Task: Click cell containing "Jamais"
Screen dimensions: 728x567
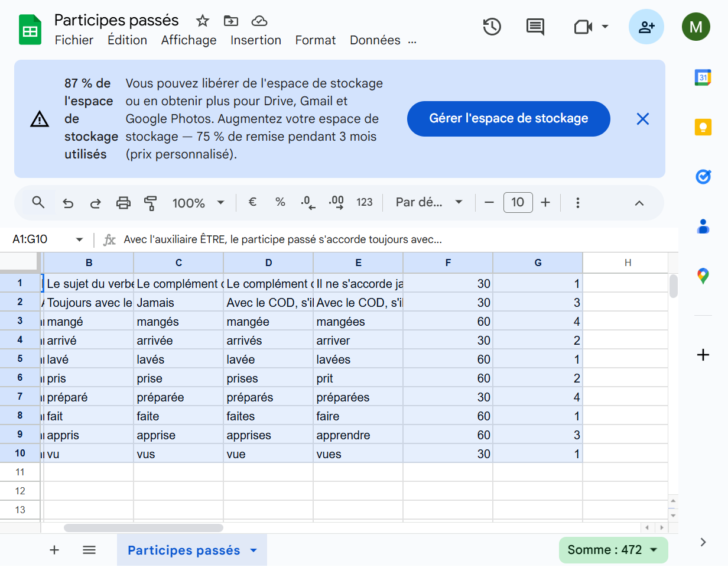Action: (178, 303)
